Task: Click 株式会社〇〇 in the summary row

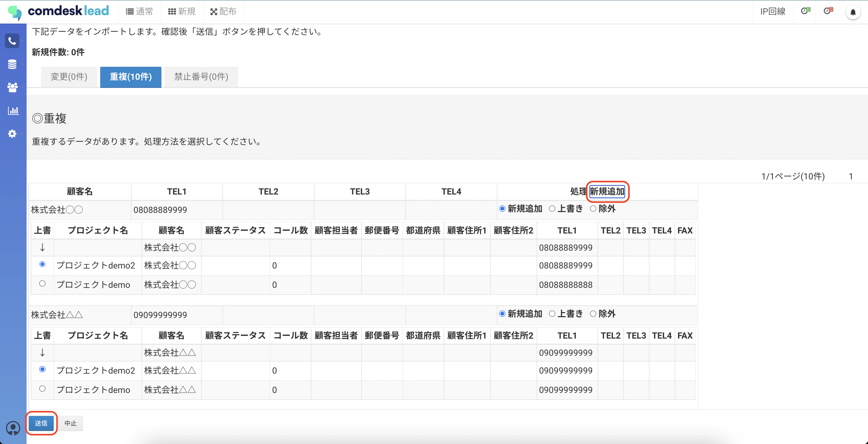Action: [57, 210]
